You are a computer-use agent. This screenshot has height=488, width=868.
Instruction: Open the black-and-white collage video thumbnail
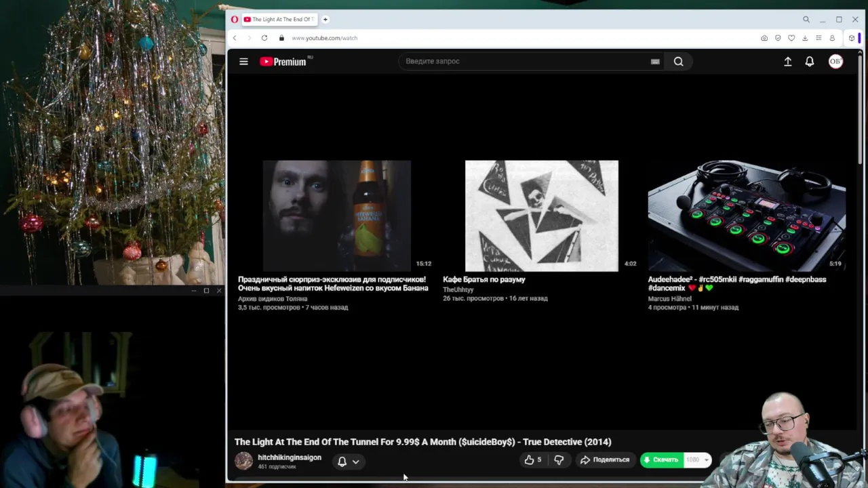(542, 216)
